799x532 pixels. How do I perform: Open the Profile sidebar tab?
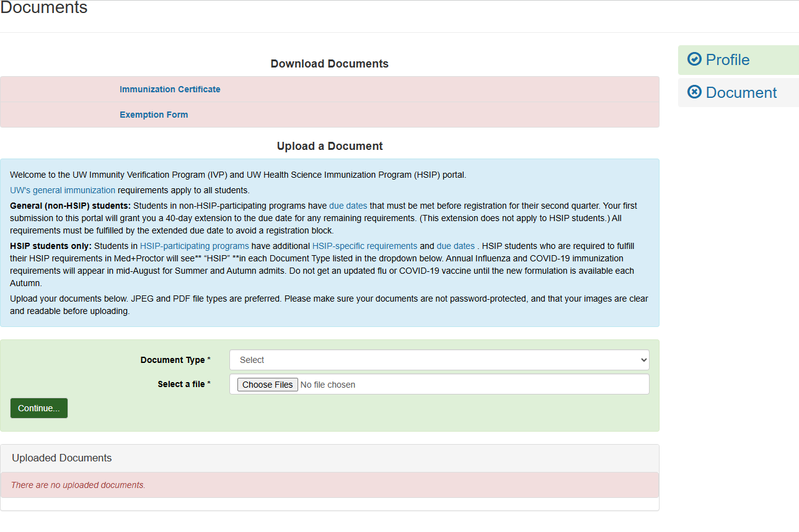tap(738, 60)
